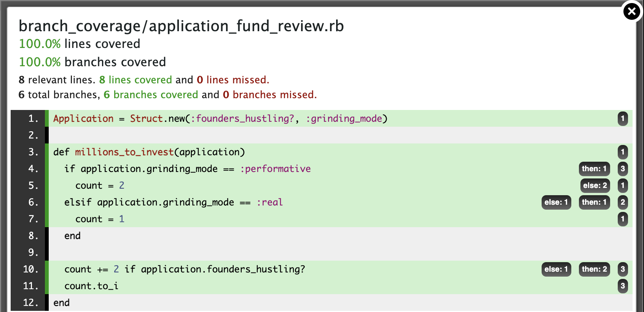Click the "else: 1" branch badge on line 10
The width and height of the screenshot is (644, 312).
pyautogui.click(x=556, y=269)
